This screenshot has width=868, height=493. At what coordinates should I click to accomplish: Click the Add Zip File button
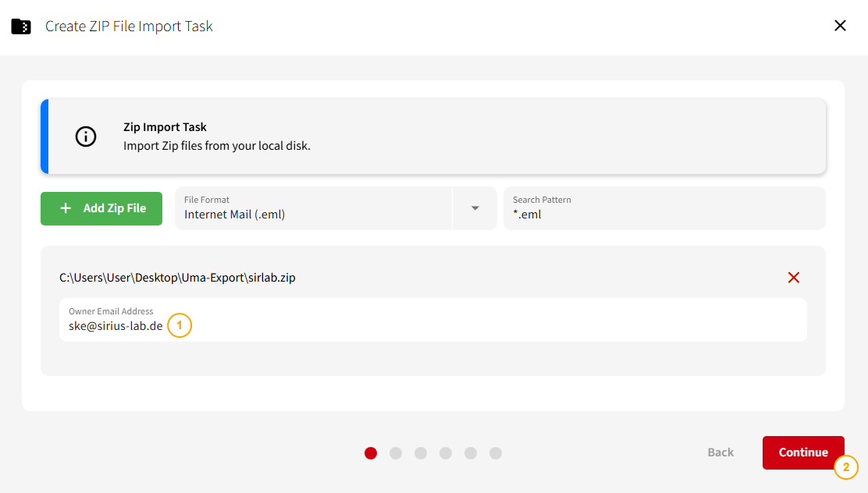101,208
